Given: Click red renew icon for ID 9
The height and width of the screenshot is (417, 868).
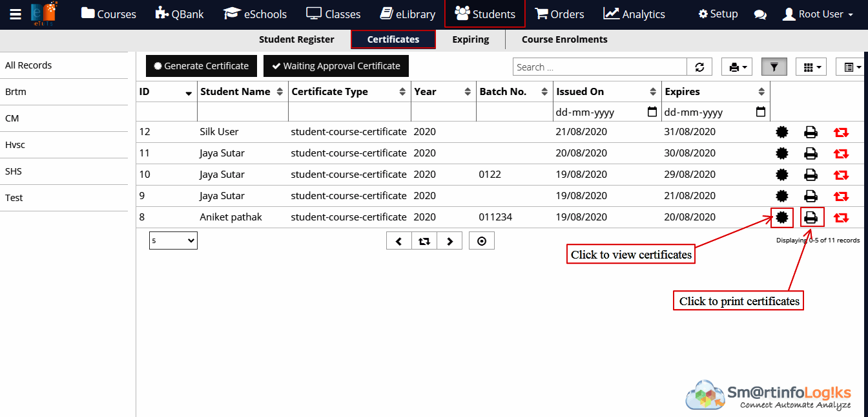Looking at the screenshot, I should [841, 196].
